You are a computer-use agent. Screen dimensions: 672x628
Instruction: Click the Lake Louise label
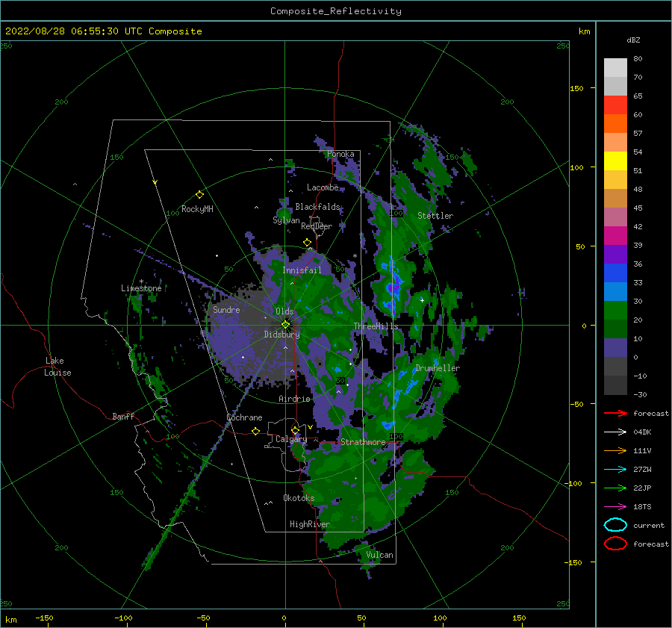57,367
